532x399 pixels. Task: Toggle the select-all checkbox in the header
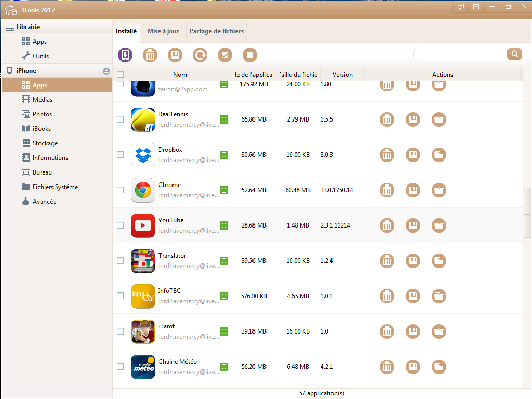click(121, 75)
